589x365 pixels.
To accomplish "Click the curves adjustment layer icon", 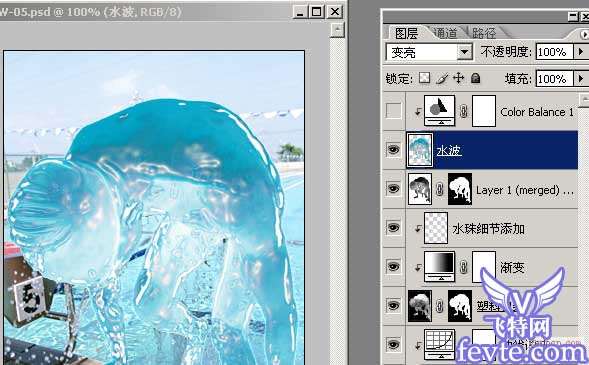I will tap(439, 344).
